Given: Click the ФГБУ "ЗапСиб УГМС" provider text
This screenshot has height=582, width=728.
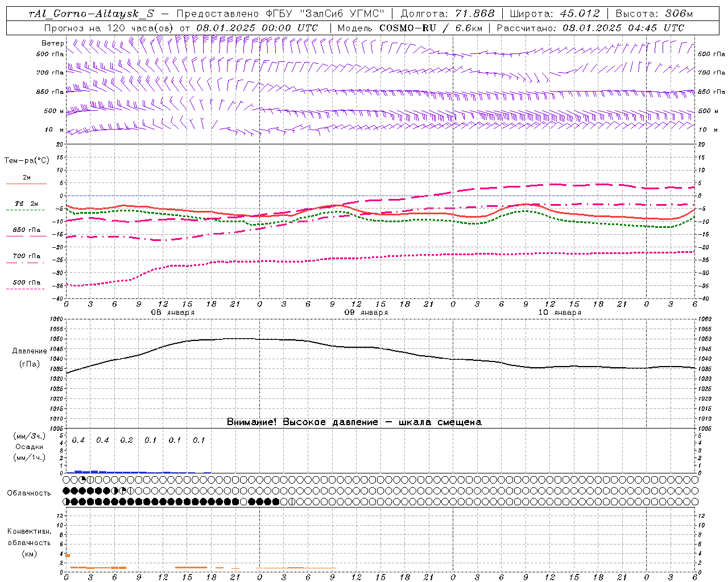Looking at the screenshot, I should tap(325, 14).
